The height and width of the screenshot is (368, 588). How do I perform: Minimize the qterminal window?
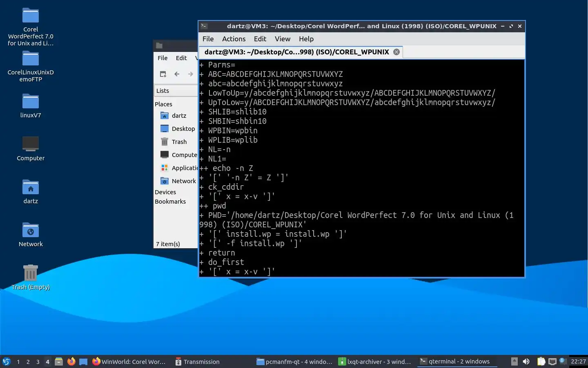point(503,26)
